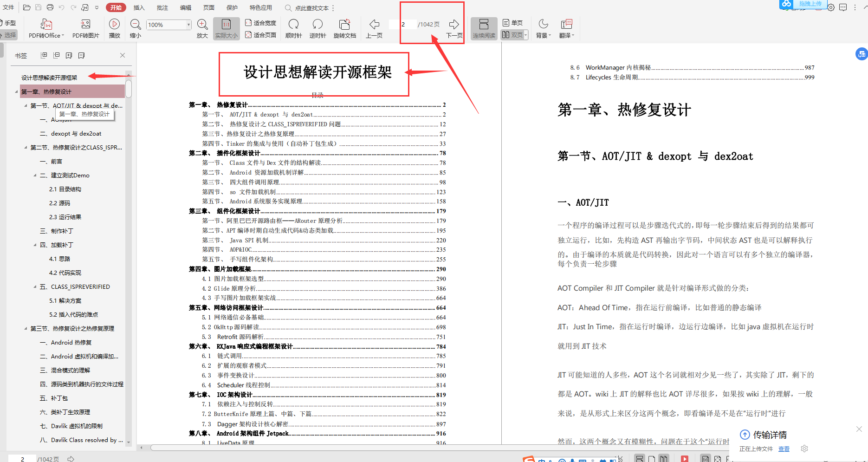The width and height of the screenshot is (868, 462).
Task: Enable 手型 hand tool mode
Action: pos(8,23)
